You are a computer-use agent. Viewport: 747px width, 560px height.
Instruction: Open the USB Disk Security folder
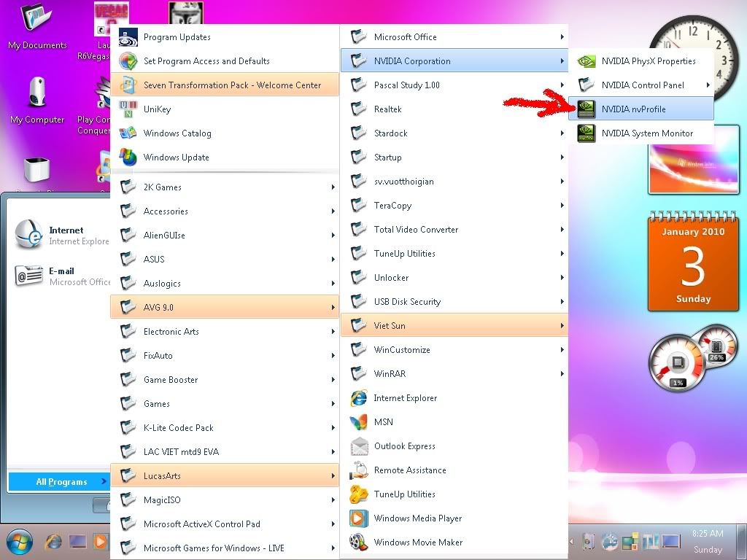(454, 301)
